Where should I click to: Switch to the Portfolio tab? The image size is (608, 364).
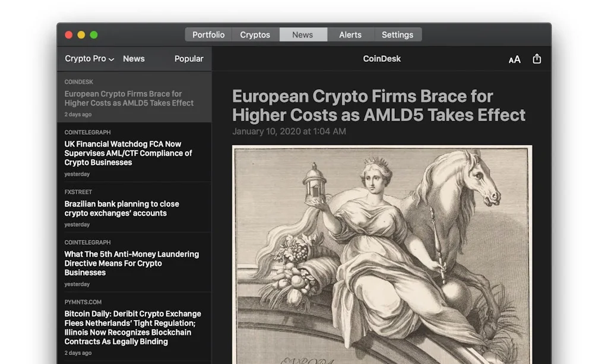point(208,34)
